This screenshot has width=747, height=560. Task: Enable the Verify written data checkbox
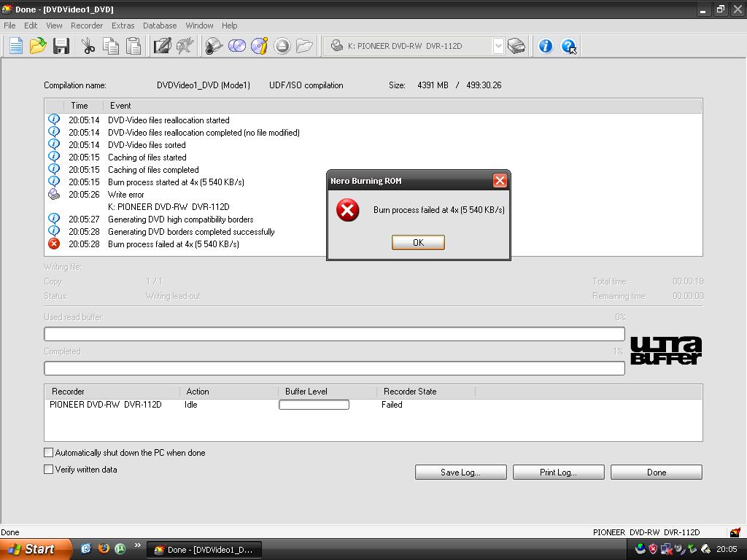pyautogui.click(x=49, y=469)
